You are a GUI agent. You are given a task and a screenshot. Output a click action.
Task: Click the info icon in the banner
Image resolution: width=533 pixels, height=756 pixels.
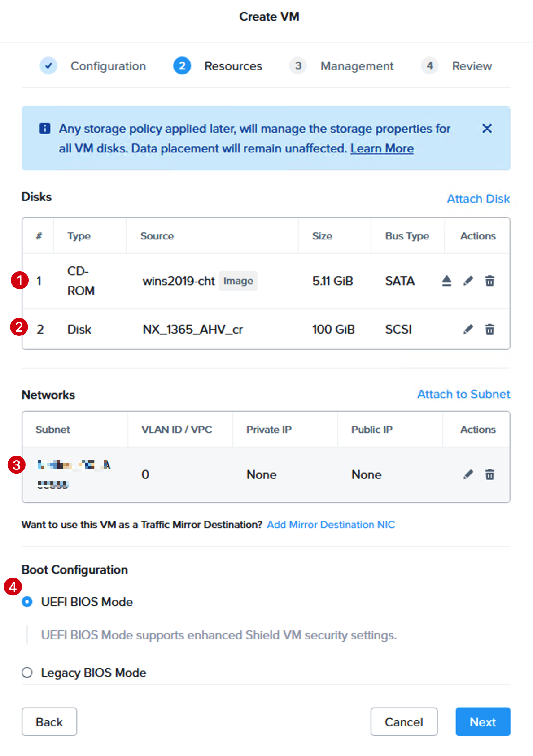tap(45, 129)
